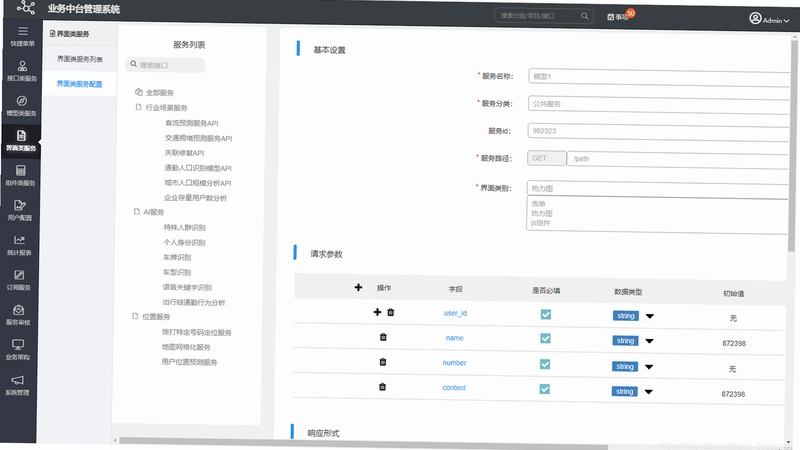
Task: Uncheck required for name field
Action: coord(545,338)
